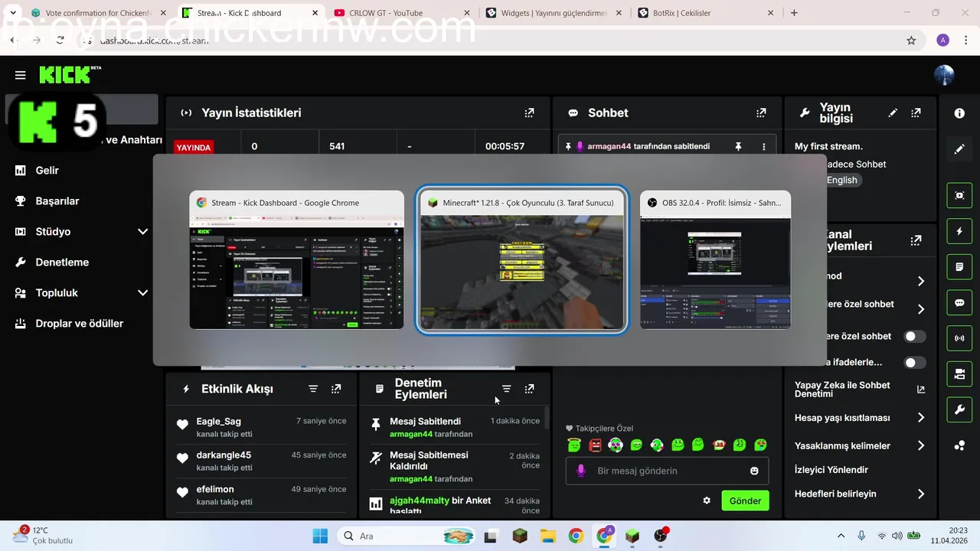Show hidden system tray icons
Viewport: 980px width, 551px height.
(x=841, y=536)
